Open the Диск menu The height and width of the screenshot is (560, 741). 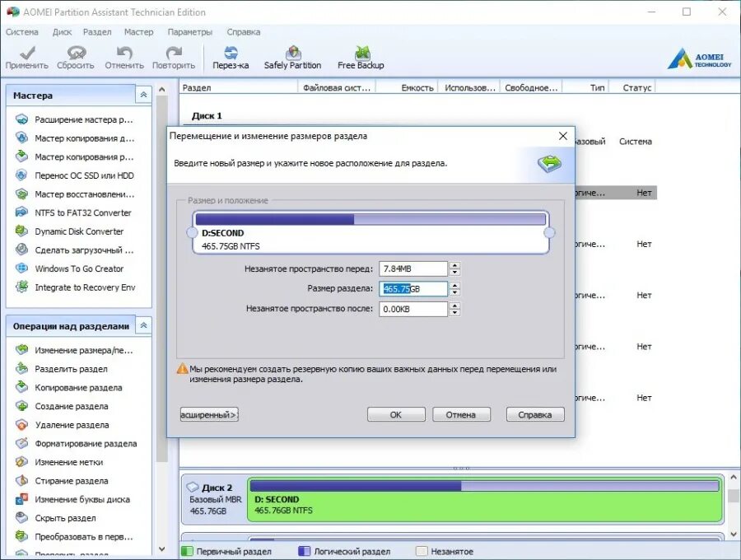pyautogui.click(x=62, y=31)
